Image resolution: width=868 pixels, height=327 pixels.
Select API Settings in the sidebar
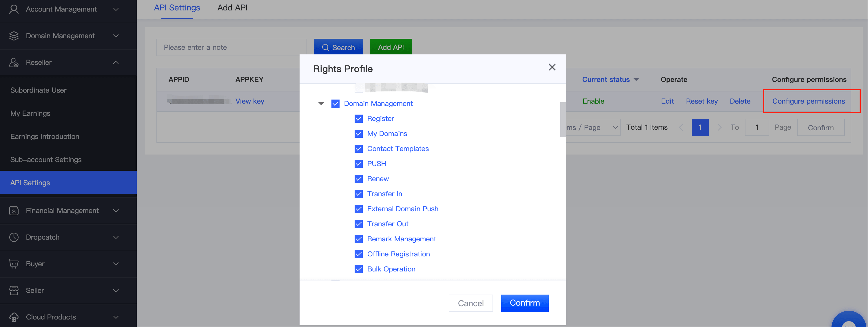68,183
